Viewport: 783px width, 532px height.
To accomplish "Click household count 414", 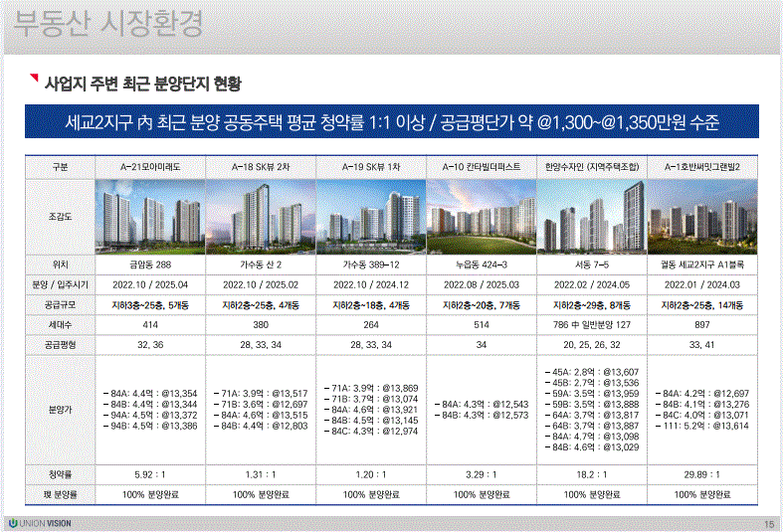I will 150,325.
